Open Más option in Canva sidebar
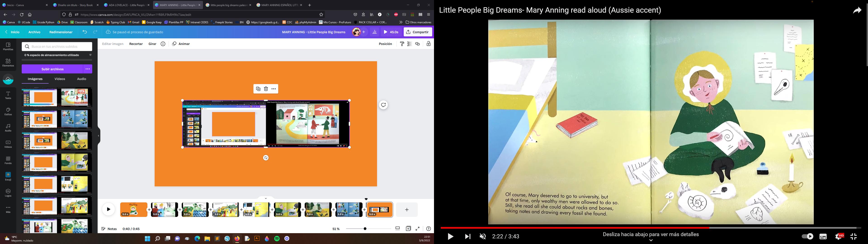Image resolution: width=868 pixels, height=244 pixels. click(x=8, y=209)
